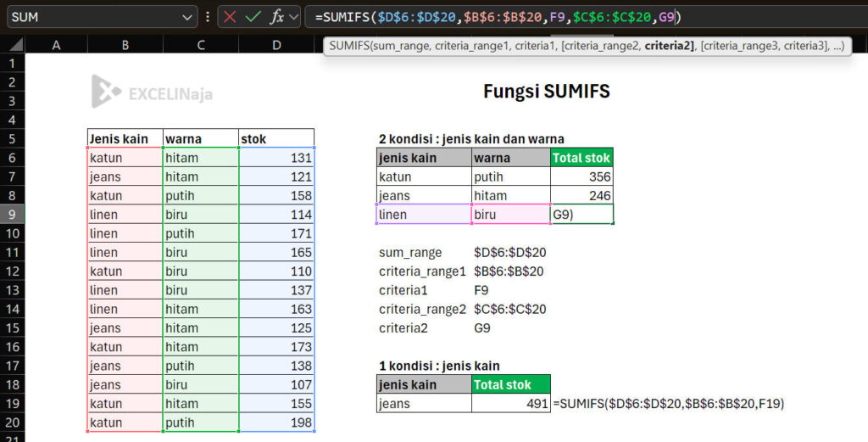868x442 pixels.
Task: Click the text =SUMIFS($D$6:$D$20,$B$6:$B$20,F19)
Action: 669,403
